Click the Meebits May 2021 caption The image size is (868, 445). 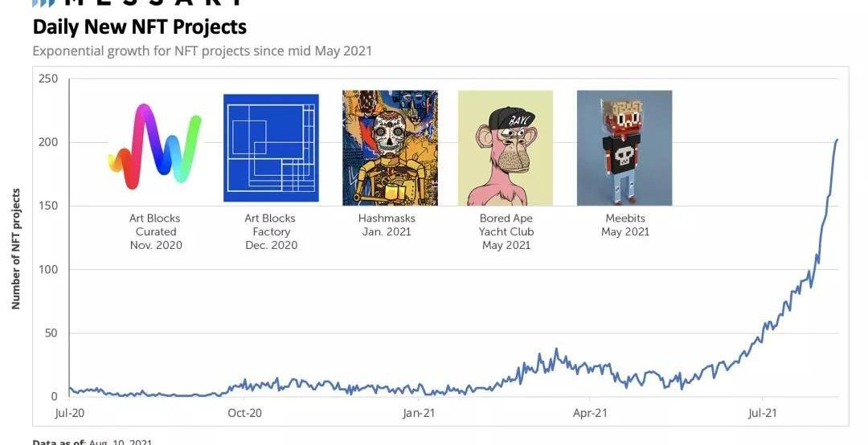(624, 225)
